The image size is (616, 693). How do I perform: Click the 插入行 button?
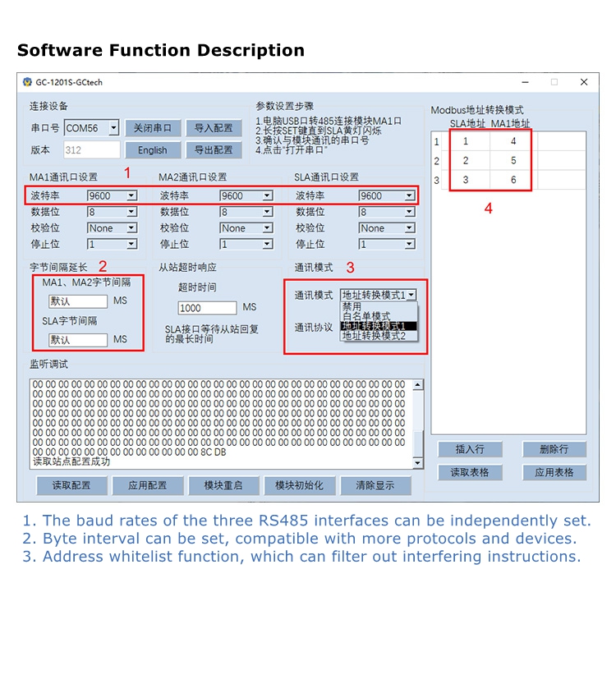469,449
